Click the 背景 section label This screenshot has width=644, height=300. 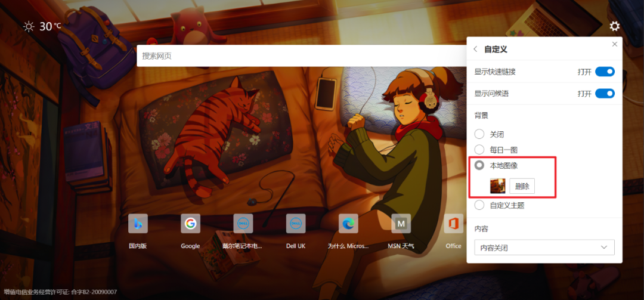(x=481, y=116)
